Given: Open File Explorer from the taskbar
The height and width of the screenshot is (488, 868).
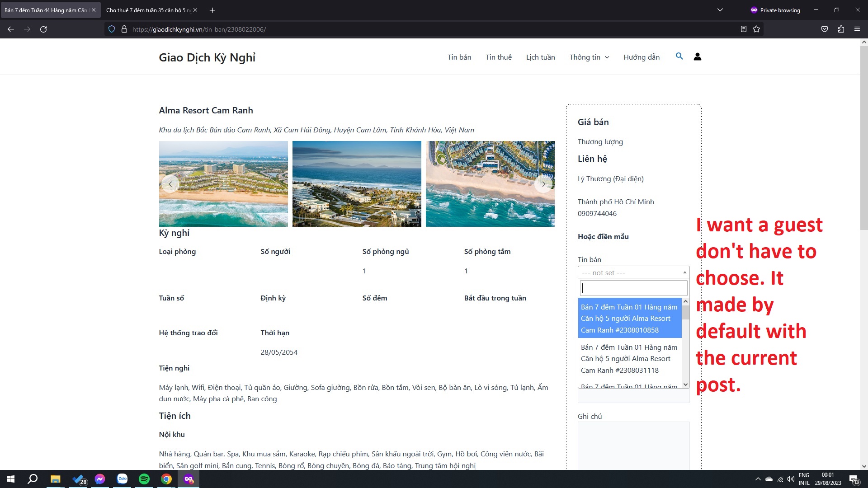Looking at the screenshot, I should pyautogui.click(x=55, y=479).
